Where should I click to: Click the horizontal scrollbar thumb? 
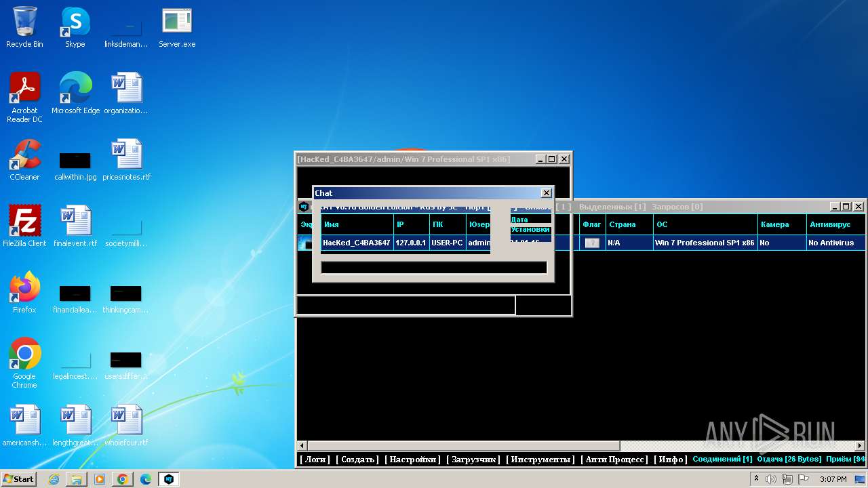(465, 446)
